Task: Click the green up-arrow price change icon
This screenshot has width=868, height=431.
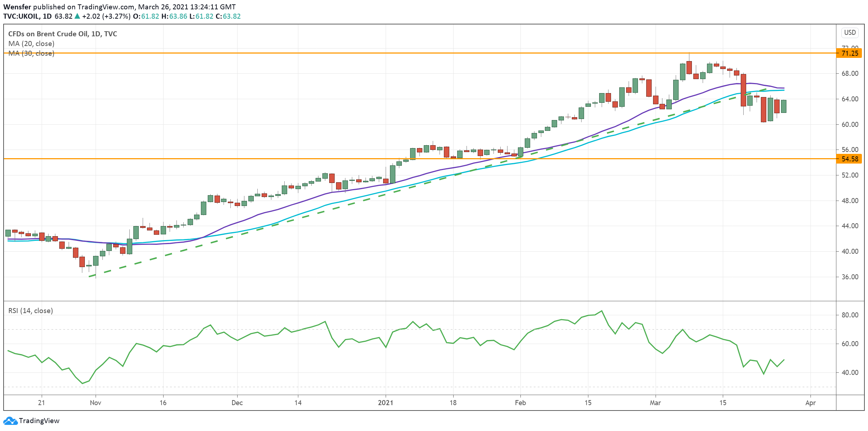Action: pos(77,16)
